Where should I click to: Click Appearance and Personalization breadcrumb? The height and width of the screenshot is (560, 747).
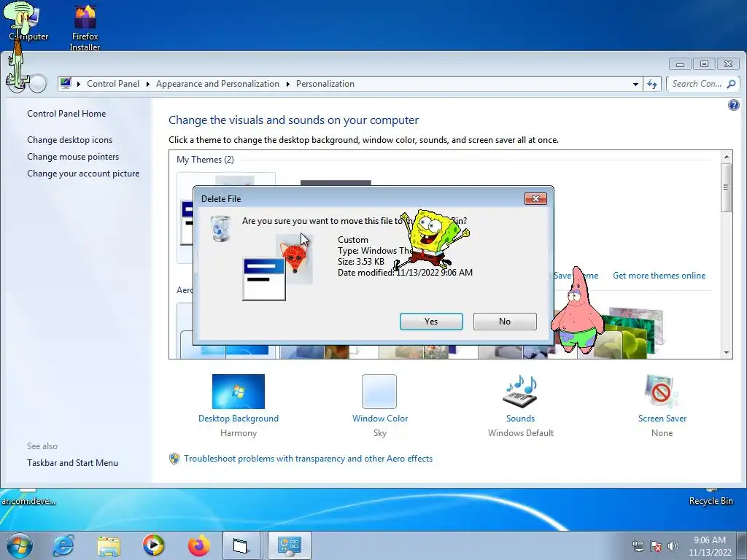click(217, 84)
